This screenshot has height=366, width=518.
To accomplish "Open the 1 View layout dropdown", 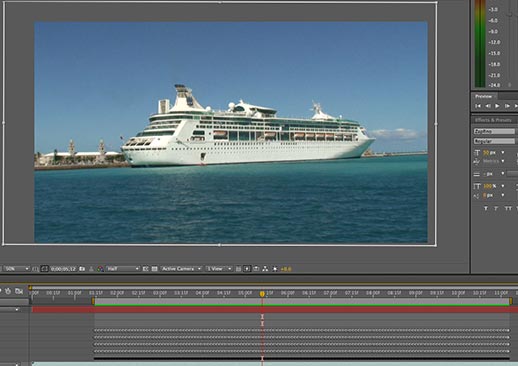I will pyautogui.click(x=219, y=269).
